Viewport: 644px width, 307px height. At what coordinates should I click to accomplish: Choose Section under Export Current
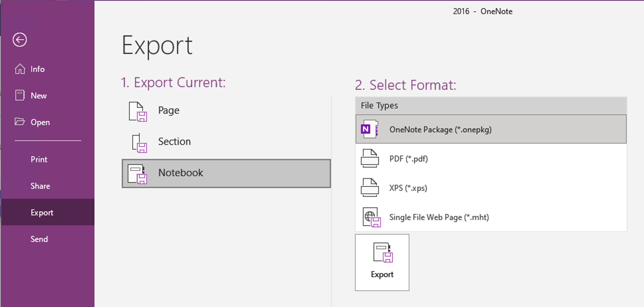pyautogui.click(x=226, y=142)
